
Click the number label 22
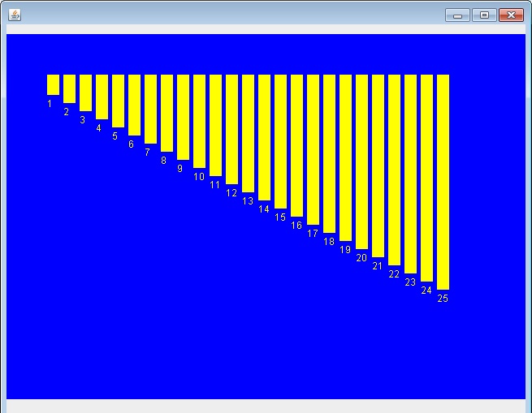pyautogui.click(x=394, y=274)
